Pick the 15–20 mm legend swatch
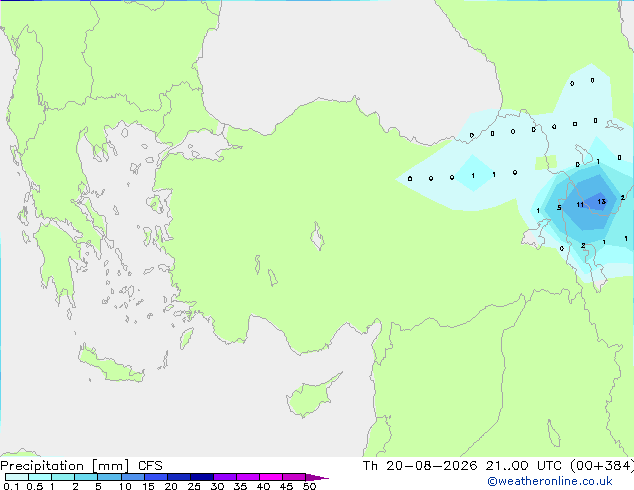Viewport: 634px width, 490px height. [x=156, y=477]
